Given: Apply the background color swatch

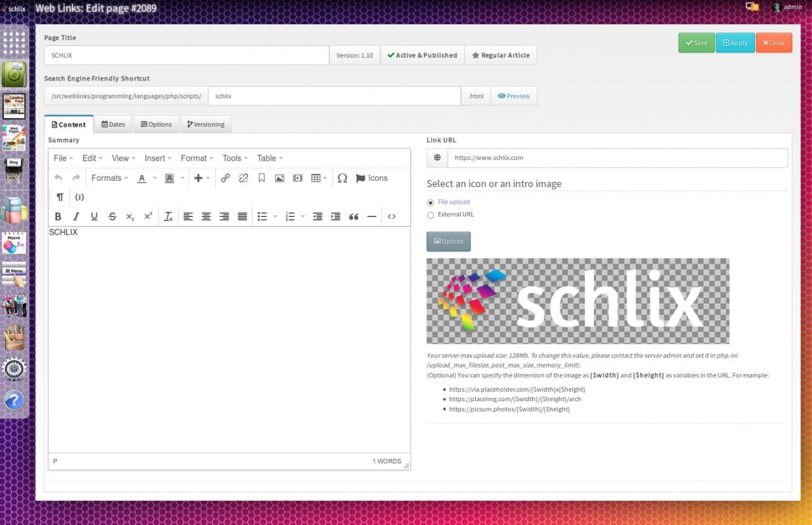Looking at the screenshot, I should pos(169,178).
